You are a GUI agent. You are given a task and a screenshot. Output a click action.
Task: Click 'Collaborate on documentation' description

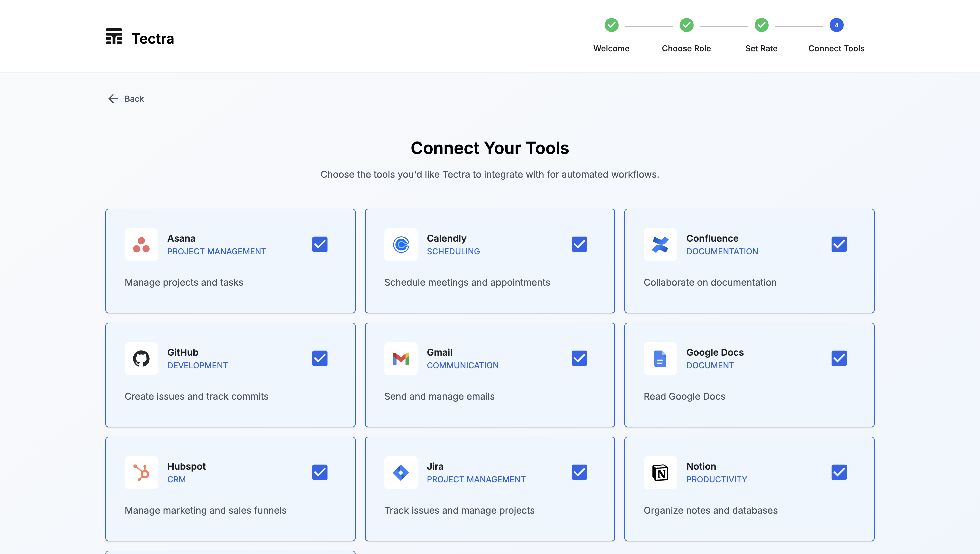click(x=710, y=282)
